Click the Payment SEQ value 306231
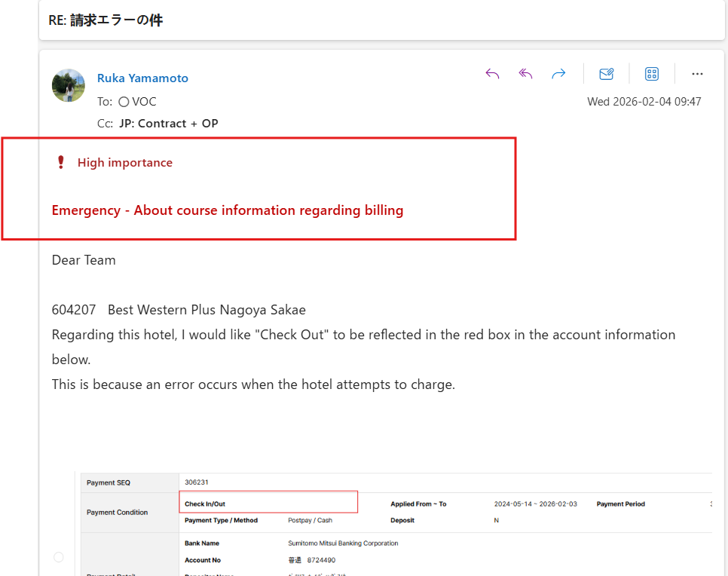Viewport: 728px width, 576px height. 195,483
